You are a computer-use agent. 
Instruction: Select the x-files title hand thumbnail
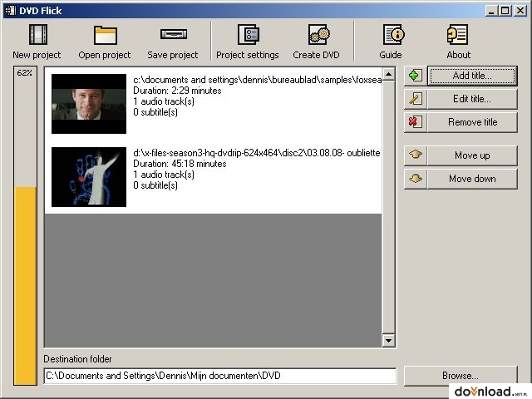click(x=89, y=177)
